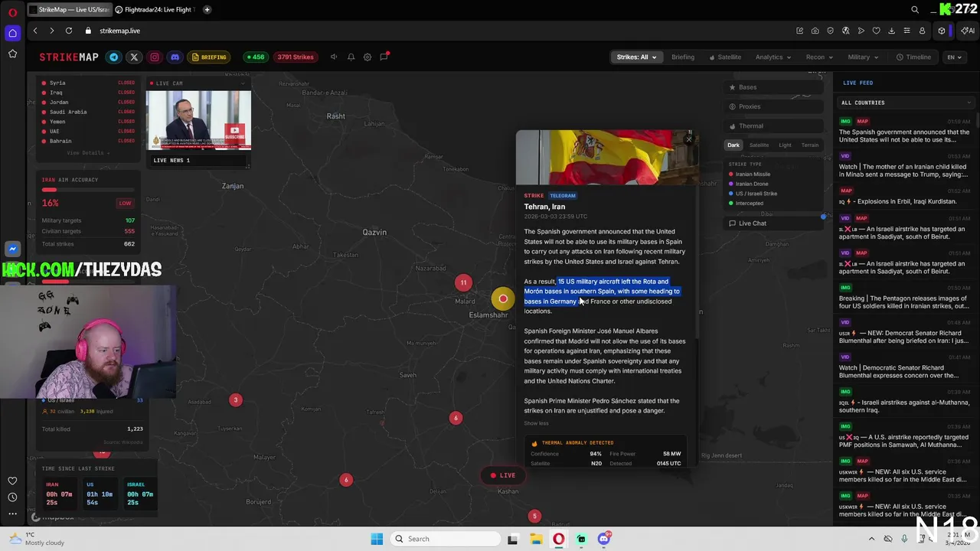Image resolution: width=980 pixels, height=551 pixels.
Task: Select the Satellite map style
Action: 759,145
